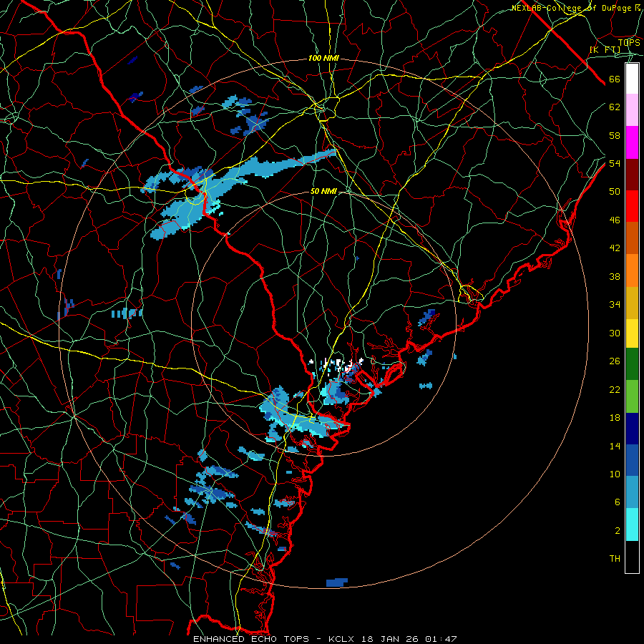Image resolution: width=644 pixels, height=644 pixels.
Task: Click the 22 legend value label
Action: pyautogui.click(x=615, y=389)
